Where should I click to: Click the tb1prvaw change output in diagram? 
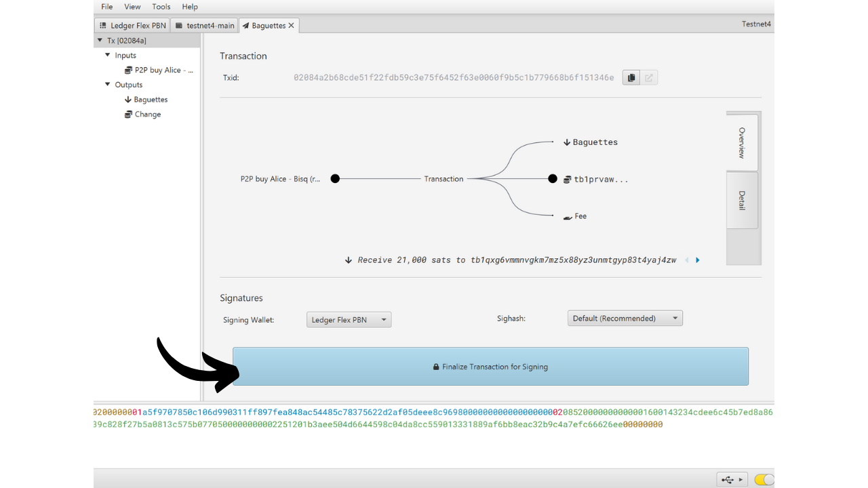(596, 180)
